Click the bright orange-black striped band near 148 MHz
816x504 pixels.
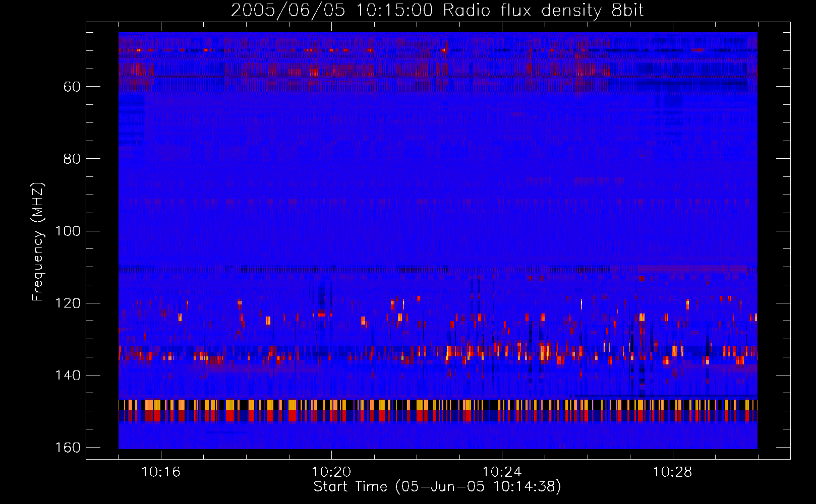pos(438,405)
